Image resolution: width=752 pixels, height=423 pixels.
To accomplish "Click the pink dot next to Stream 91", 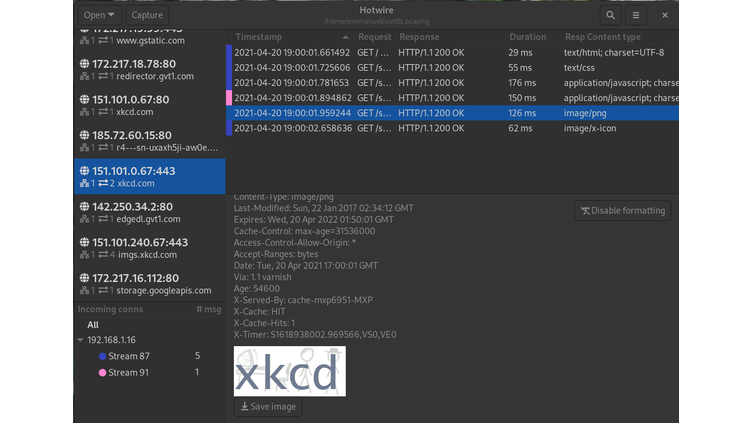I will 101,372.
